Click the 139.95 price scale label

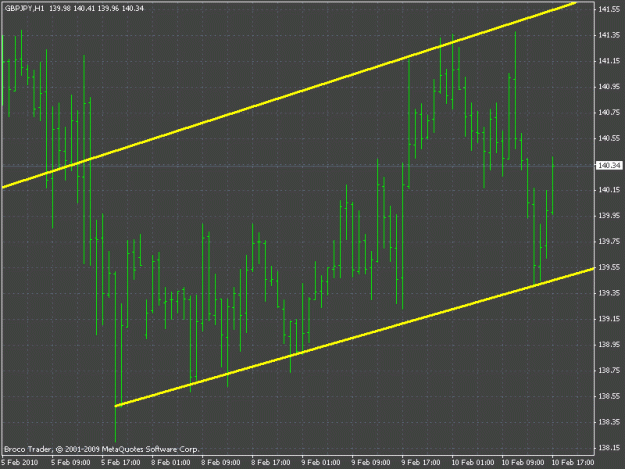(x=609, y=216)
